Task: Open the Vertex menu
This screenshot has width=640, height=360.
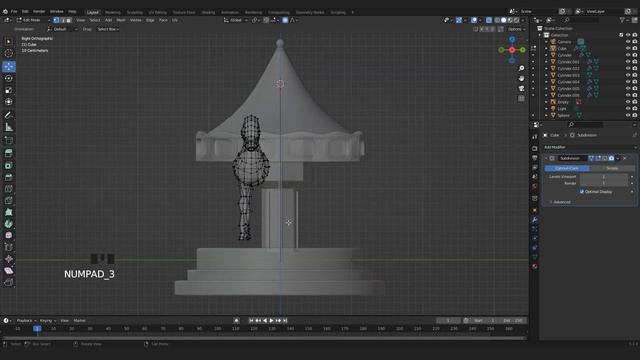Action: (x=136, y=20)
